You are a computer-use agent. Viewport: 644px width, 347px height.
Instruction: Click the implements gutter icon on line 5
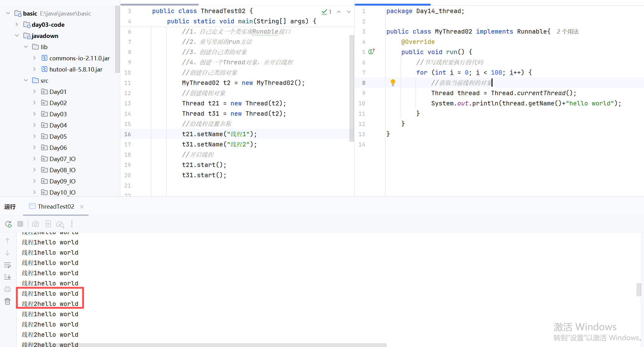coord(371,52)
